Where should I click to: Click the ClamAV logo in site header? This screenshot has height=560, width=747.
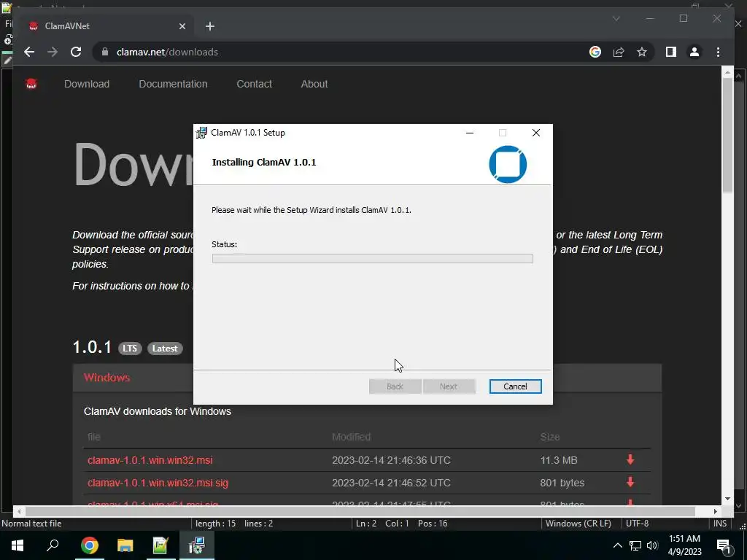tap(31, 85)
